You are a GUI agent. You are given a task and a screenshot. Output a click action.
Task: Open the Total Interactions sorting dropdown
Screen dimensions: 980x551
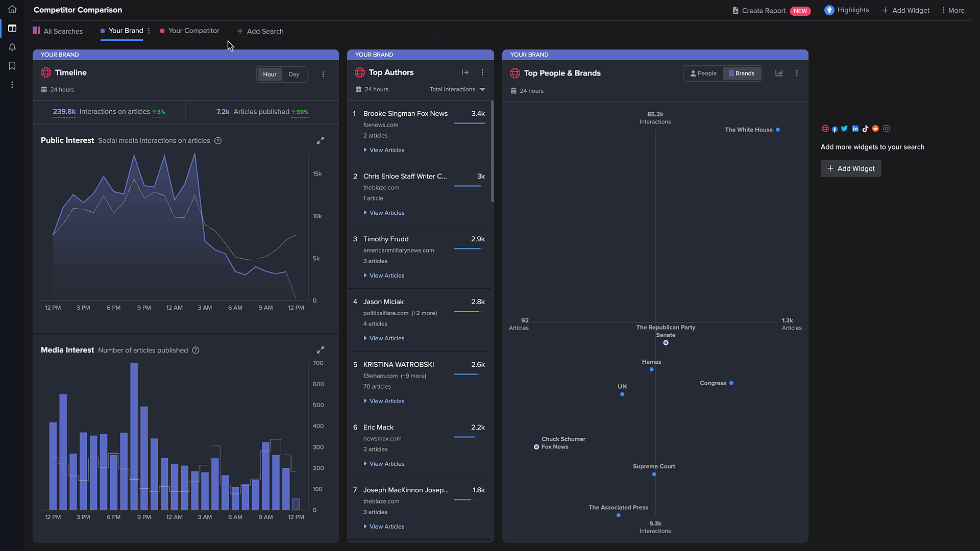point(457,89)
